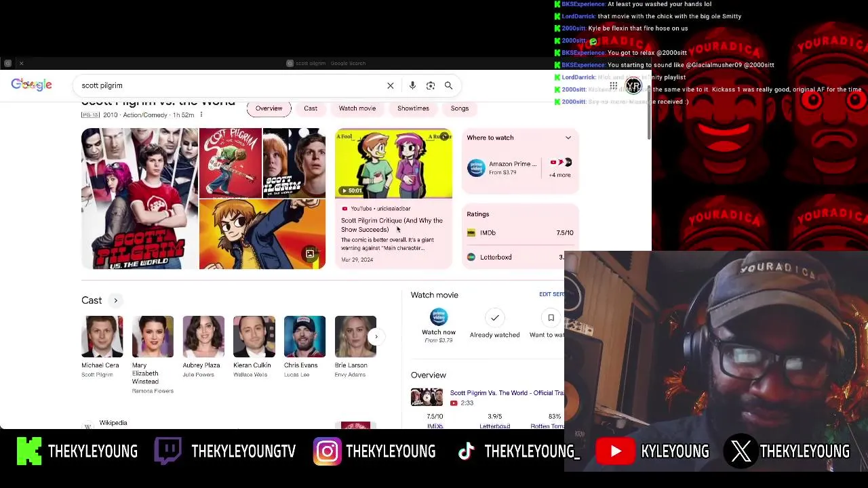This screenshot has height=488, width=868.
Task: Open Brie Larson cast photo
Action: click(355, 337)
